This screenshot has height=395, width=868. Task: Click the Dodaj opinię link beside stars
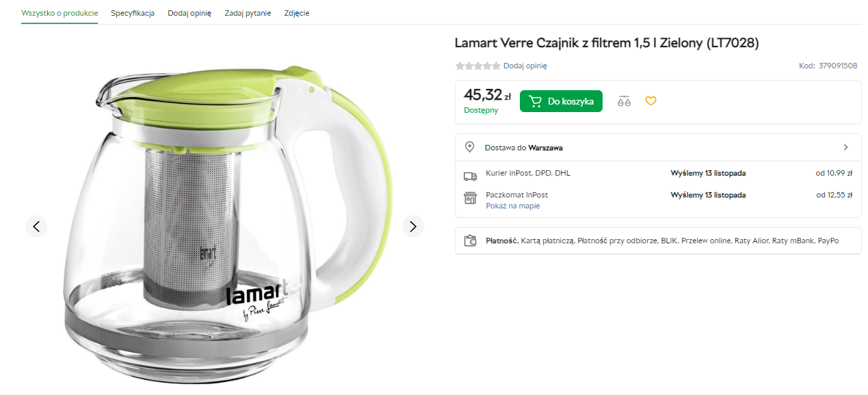tap(525, 66)
